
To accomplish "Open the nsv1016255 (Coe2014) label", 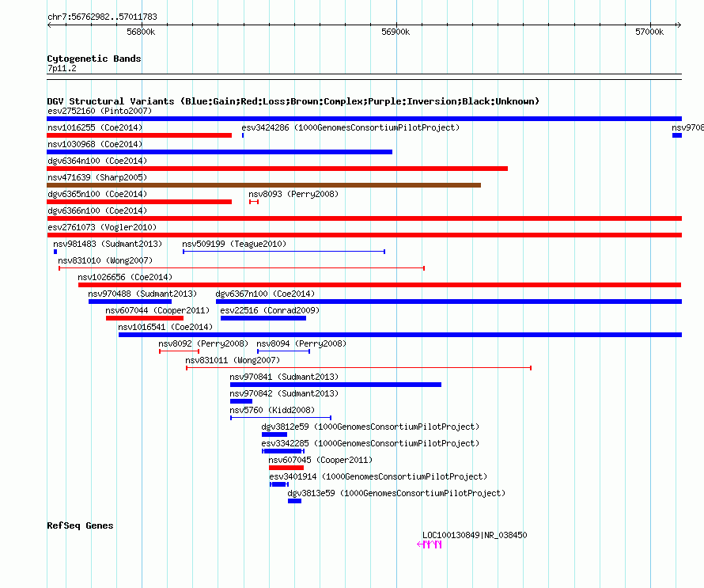I will pos(95,127).
